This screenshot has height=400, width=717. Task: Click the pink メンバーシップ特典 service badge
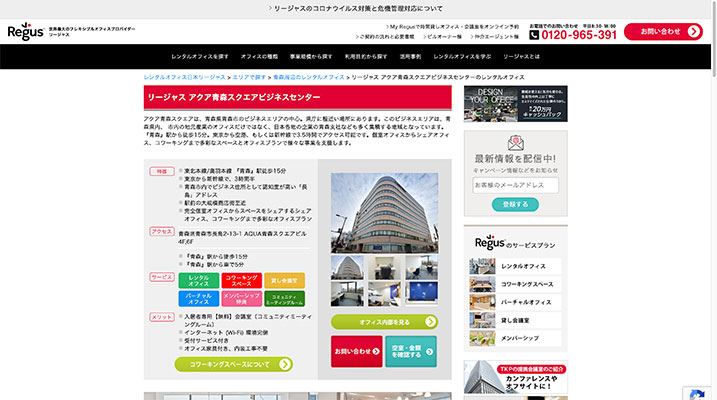tap(241, 299)
